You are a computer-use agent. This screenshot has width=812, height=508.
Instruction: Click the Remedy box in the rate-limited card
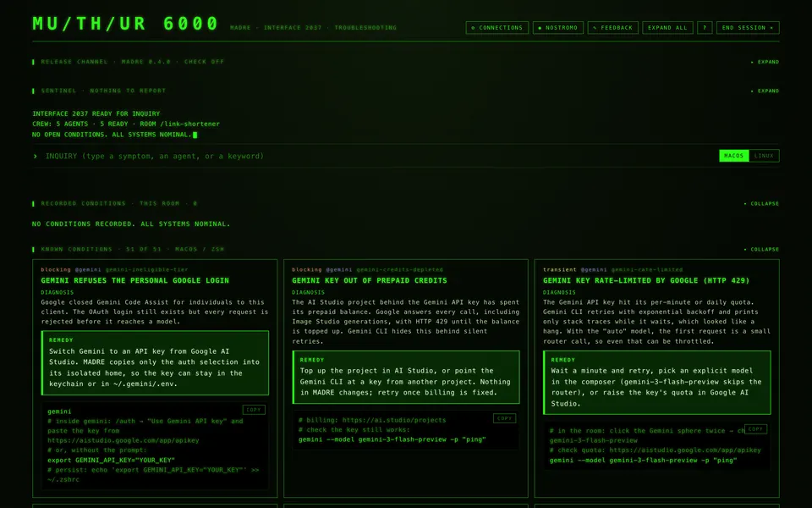click(x=656, y=383)
